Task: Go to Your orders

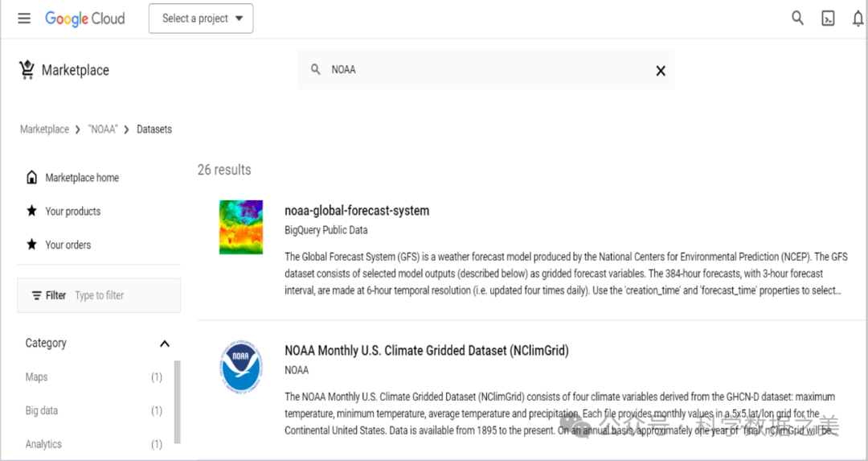Action: [68, 245]
